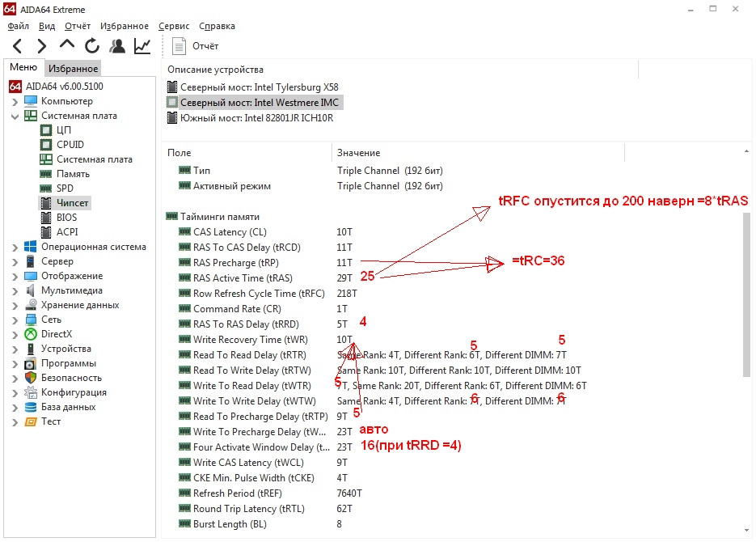Select the Чипсет item in the tree
Viewport: 756px width, 542px height.
tap(72, 203)
